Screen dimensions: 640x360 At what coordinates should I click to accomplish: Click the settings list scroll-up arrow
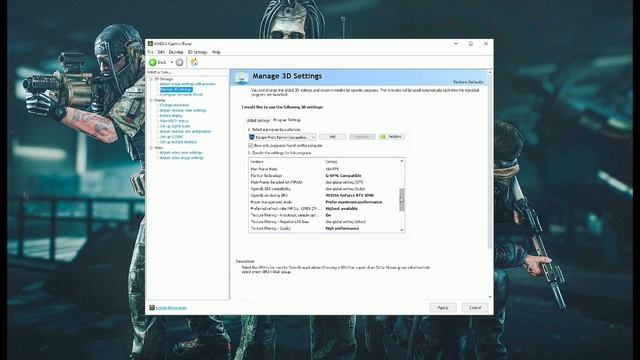pyautogui.click(x=402, y=161)
